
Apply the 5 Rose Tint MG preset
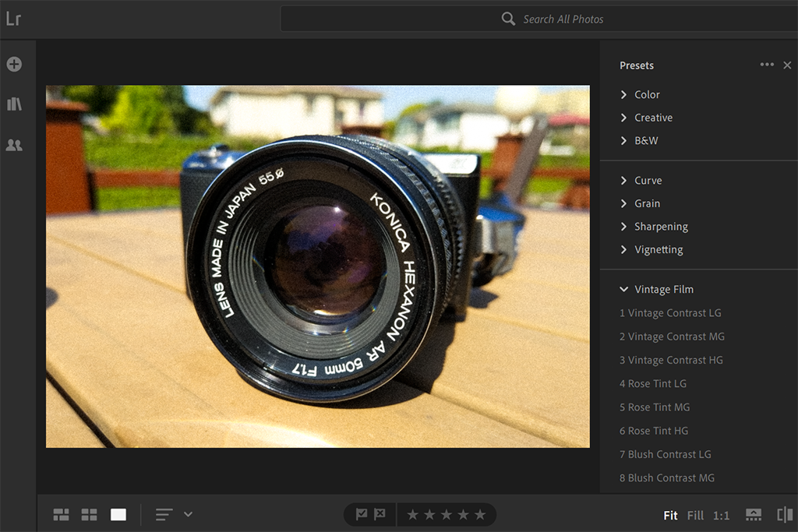point(655,407)
